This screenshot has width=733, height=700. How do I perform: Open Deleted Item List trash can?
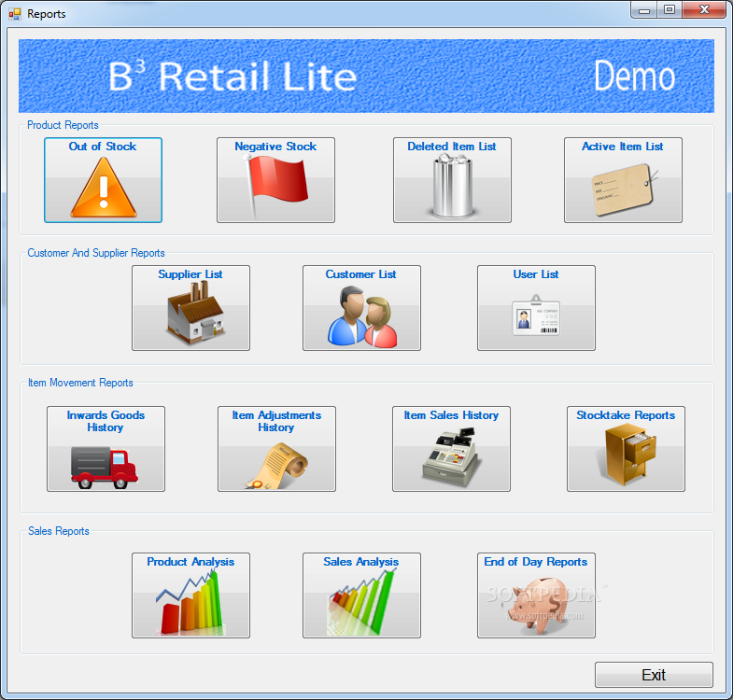[452, 180]
